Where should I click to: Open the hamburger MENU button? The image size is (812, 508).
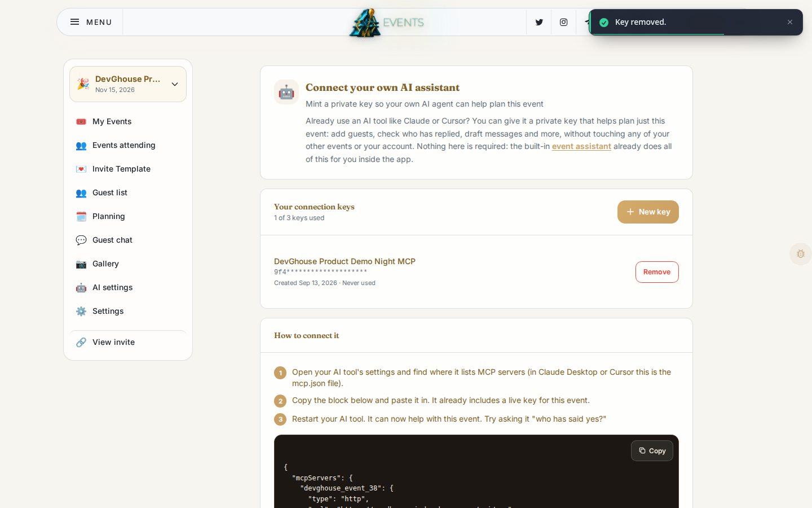pos(90,22)
